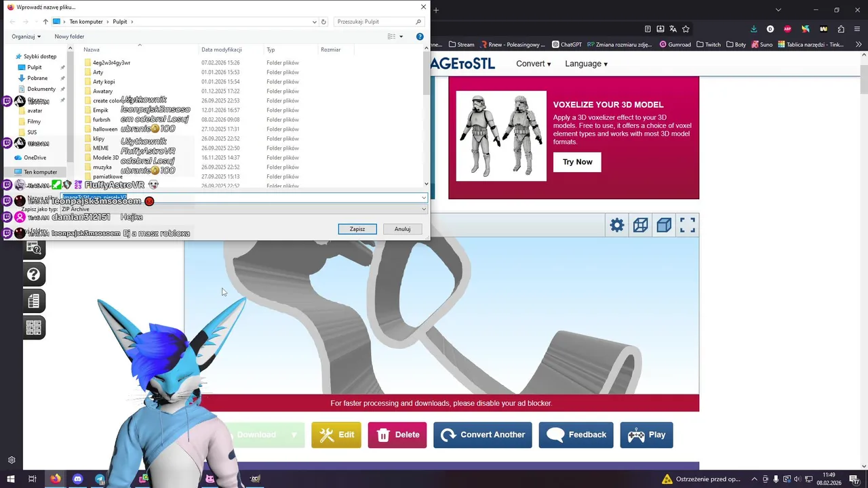This screenshot has height=488, width=868.
Task: Open Adblock Plus extension icon
Action: [787, 29]
